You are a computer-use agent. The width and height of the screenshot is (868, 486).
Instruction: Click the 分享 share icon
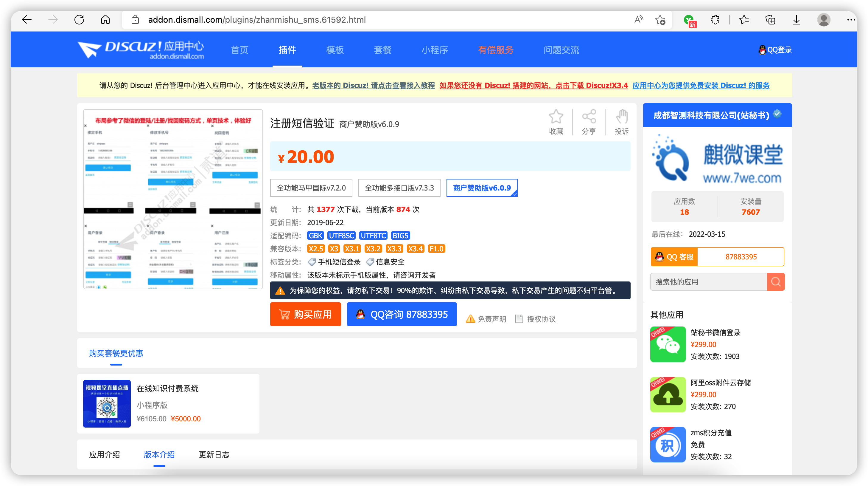point(589,118)
